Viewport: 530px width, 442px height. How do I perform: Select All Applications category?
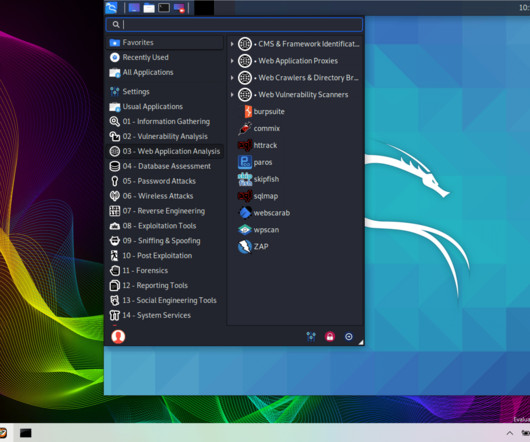pyautogui.click(x=165, y=72)
